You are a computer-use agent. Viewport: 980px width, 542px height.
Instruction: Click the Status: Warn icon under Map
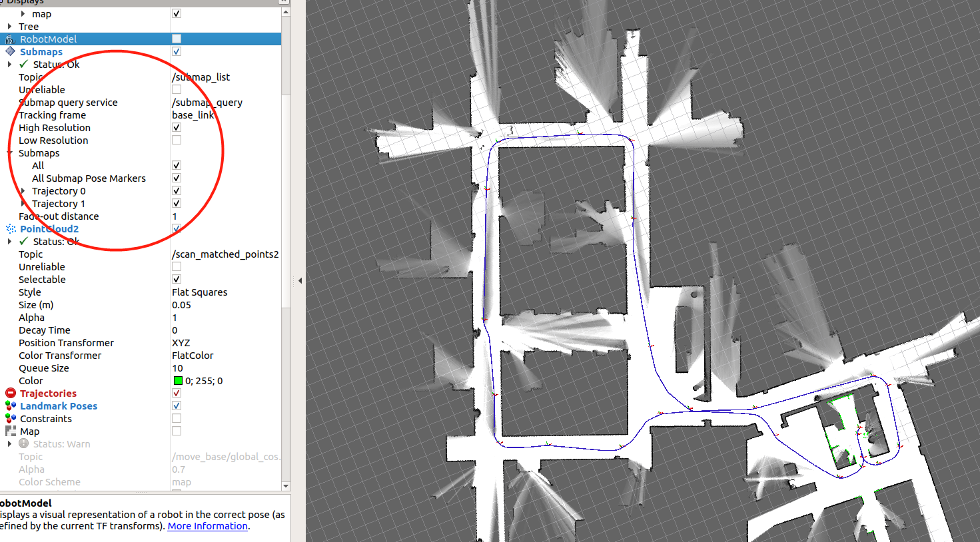[22, 443]
